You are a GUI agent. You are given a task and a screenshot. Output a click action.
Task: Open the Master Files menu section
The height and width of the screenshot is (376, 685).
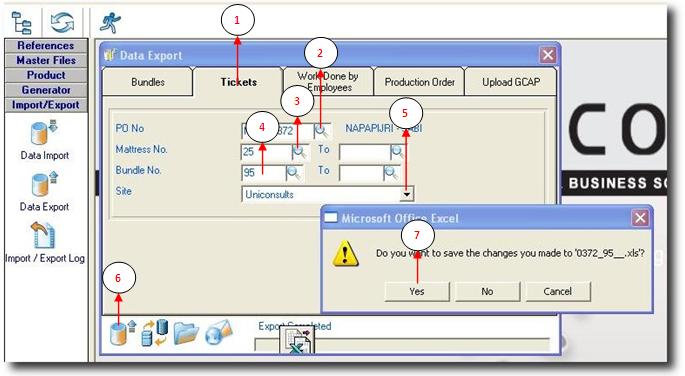pos(46,60)
